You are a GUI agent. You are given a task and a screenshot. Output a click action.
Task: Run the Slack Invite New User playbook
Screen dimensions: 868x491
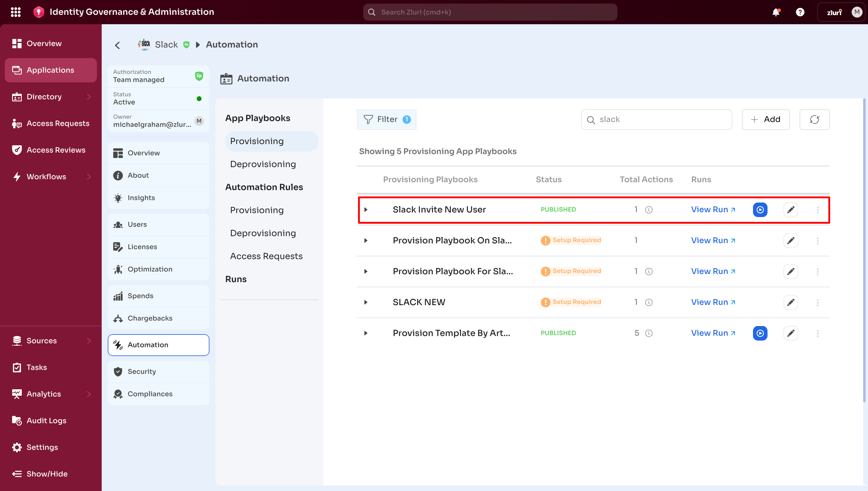pyautogui.click(x=760, y=210)
